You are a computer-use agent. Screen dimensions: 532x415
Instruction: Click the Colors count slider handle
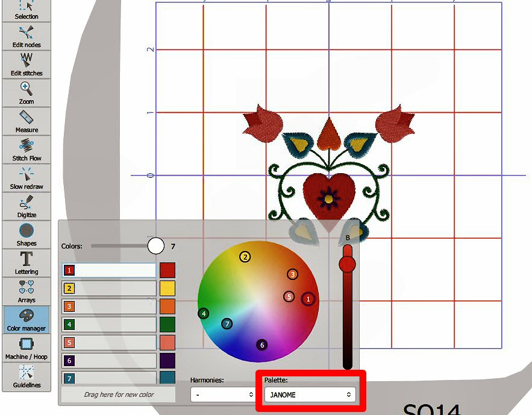pyautogui.click(x=156, y=246)
